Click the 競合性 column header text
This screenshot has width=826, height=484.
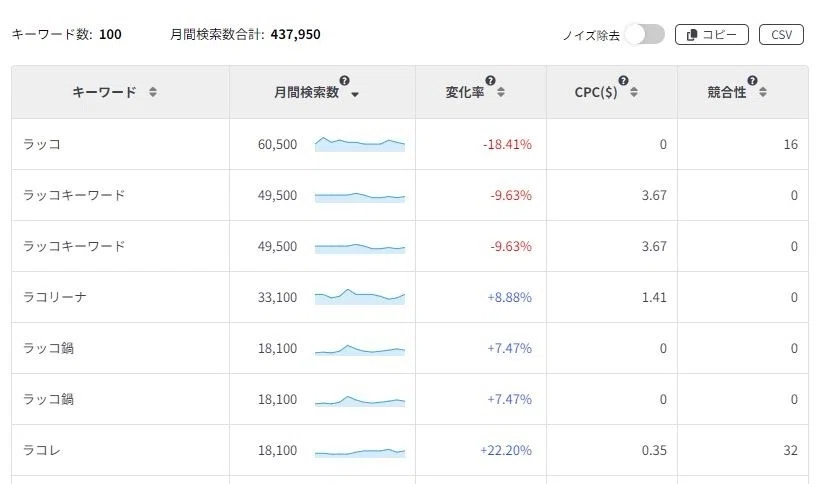[726, 92]
